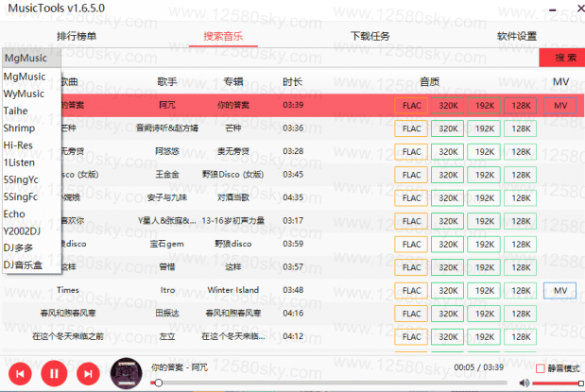The width and height of the screenshot is (585, 392).
Task: Adjust the red volume slider
Action: click(x=558, y=383)
